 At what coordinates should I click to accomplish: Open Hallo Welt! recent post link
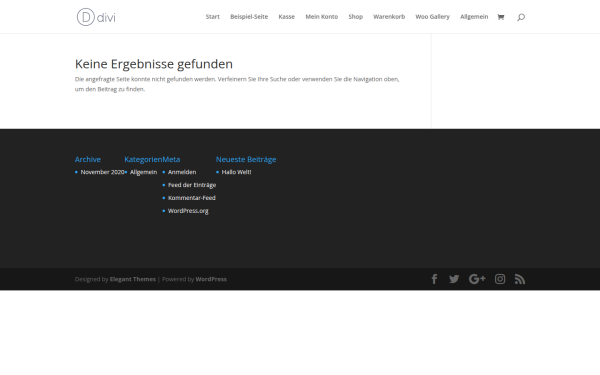(x=236, y=172)
